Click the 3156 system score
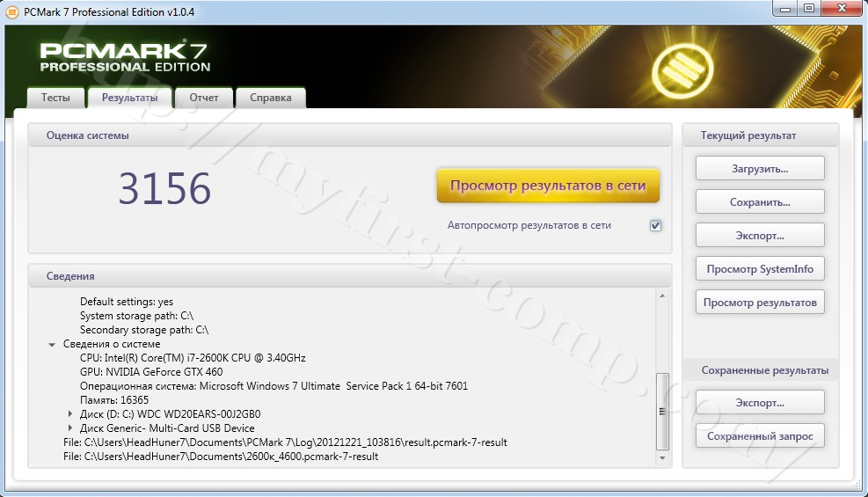868x497 pixels. tap(165, 189)
